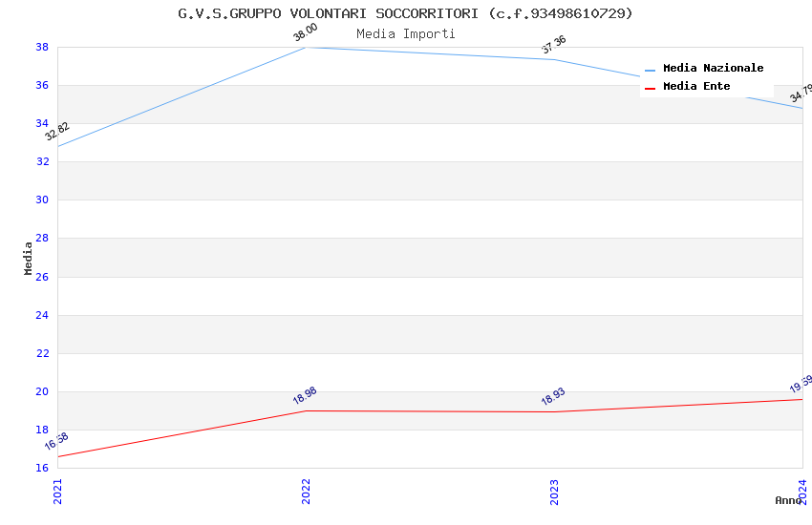Click the Media Importi subtitle

point(405,34)
